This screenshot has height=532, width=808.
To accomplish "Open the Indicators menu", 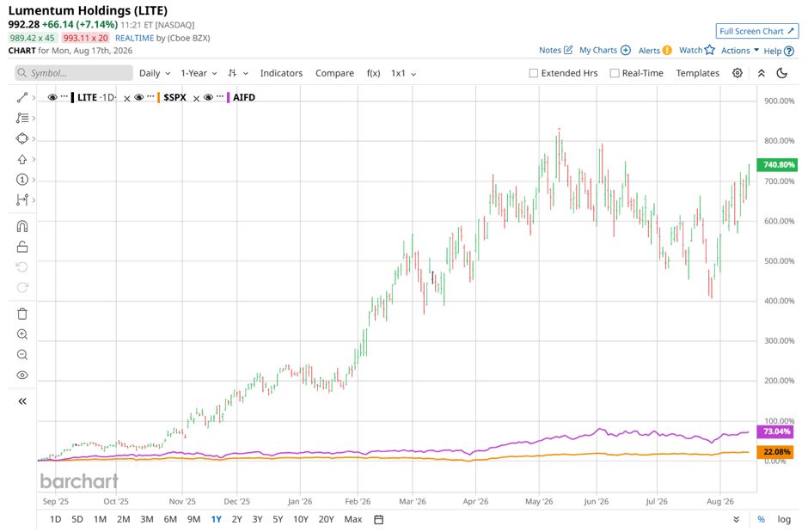I will coord(281,73).
